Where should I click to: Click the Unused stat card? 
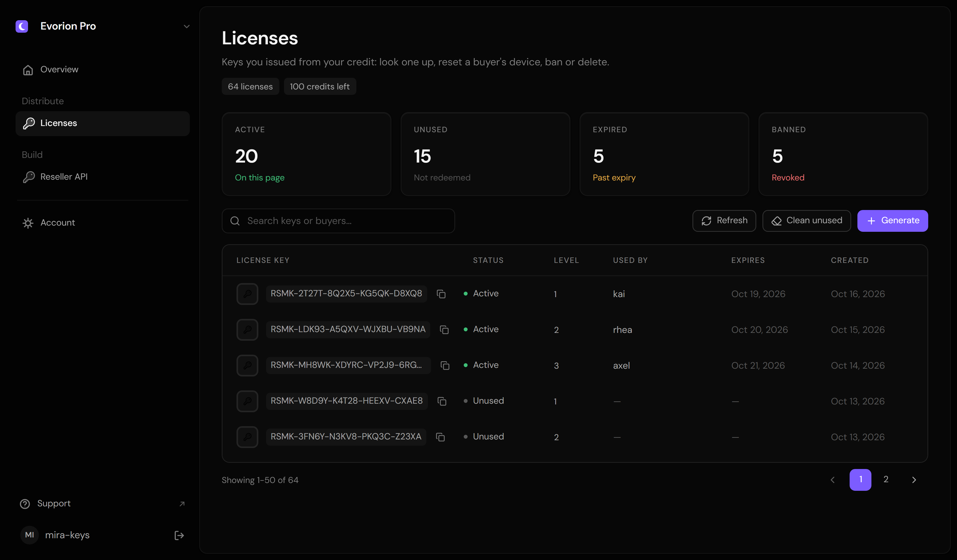pos(485,154)
